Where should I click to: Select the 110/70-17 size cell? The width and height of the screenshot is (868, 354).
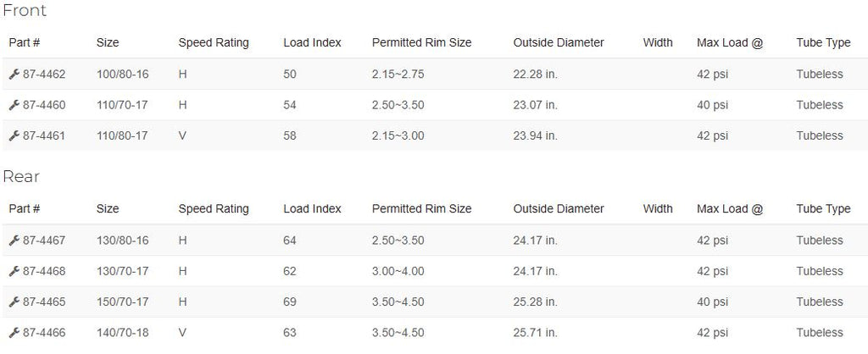[x=122, y=105]
